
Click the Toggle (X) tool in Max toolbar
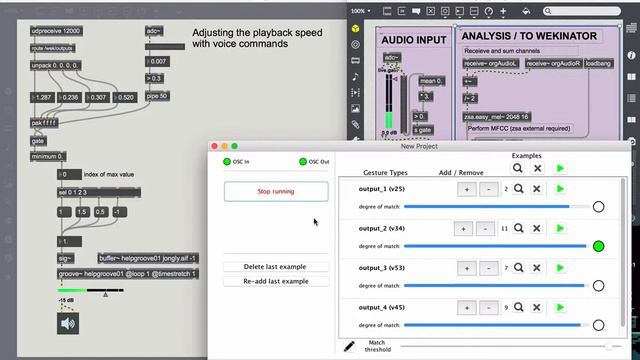pyautogui.click(x=431, y=11)
